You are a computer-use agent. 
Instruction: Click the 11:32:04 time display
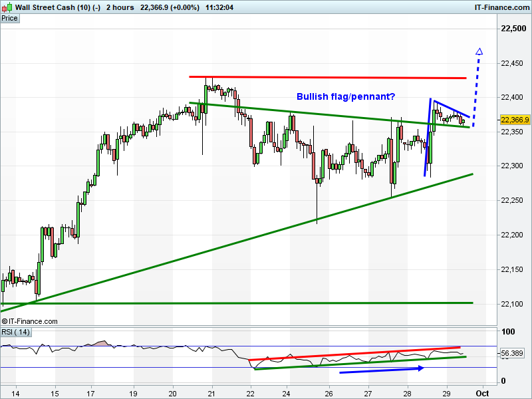(x=219, y=7)
